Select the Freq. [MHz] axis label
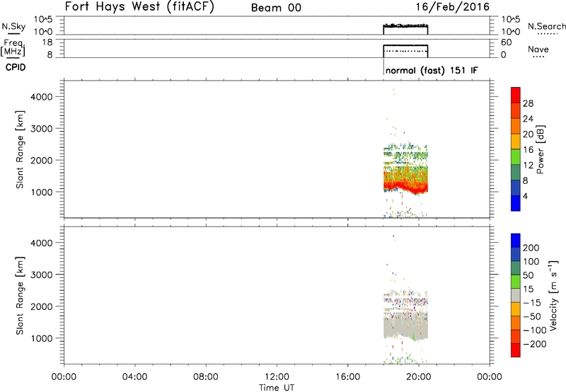Viewport: 566px width, 392px height. tap(13, 47)
